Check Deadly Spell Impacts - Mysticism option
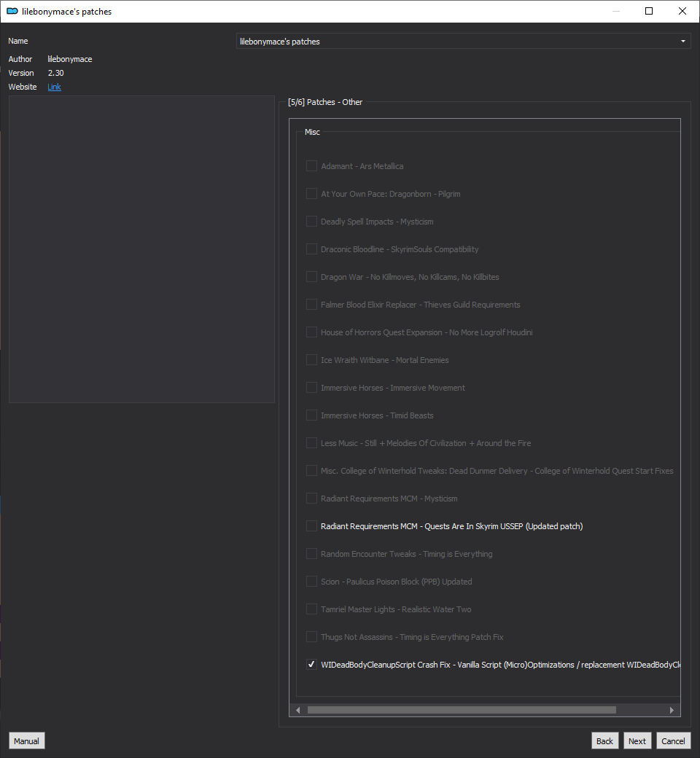Image resolution: width=700 pixels, height=758 pixels. [x=312, y=222]
